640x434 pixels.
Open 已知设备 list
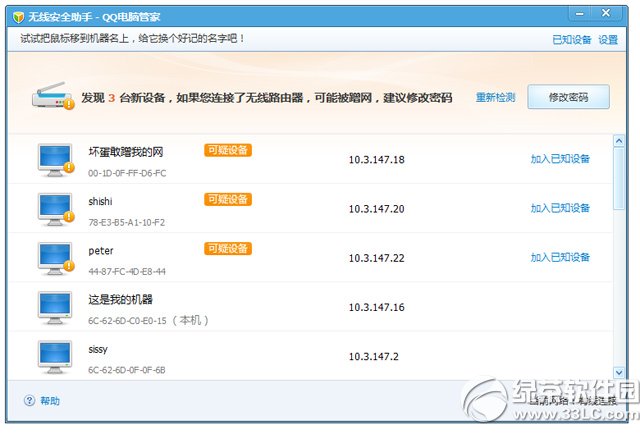[x=571, y=40]
